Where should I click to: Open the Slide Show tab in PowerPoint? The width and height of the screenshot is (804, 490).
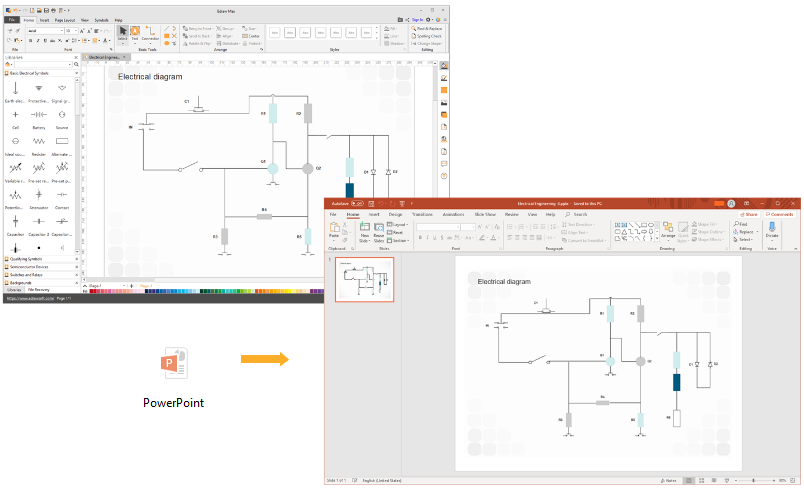pos(485,214)
